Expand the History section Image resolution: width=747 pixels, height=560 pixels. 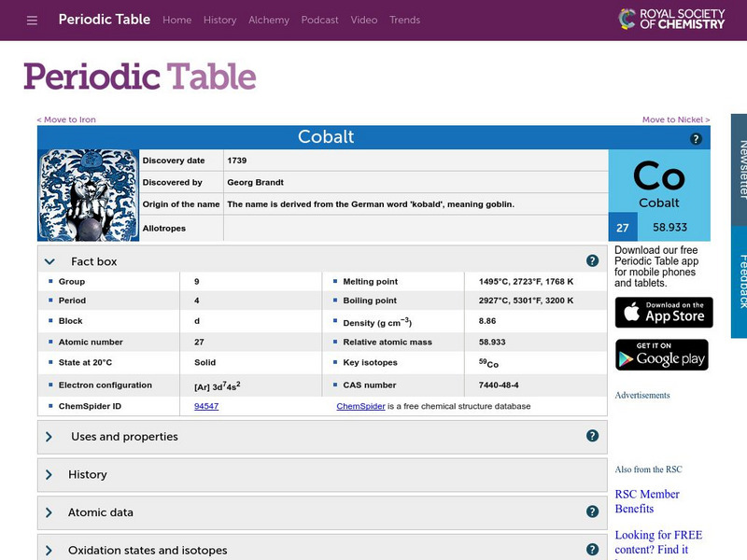coord(90,474)
